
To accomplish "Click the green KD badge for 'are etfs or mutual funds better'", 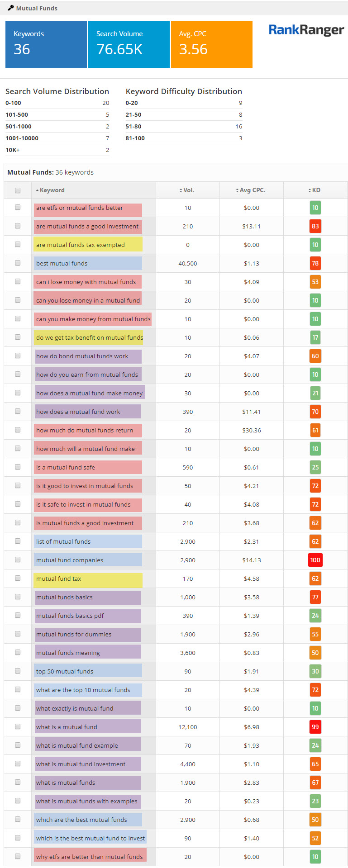I will [315, 208].
